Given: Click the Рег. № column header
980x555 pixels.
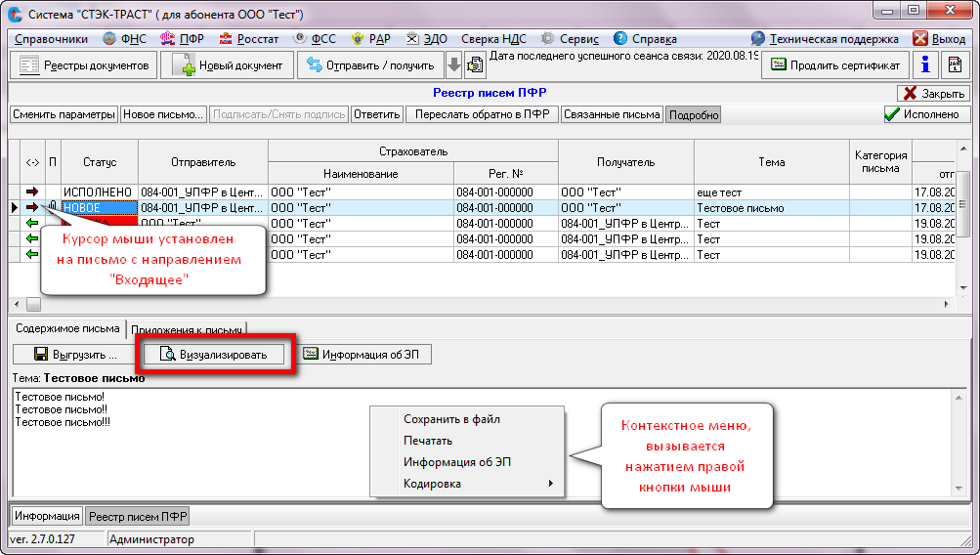Looking at the screenshot, I should pos(505,174).
